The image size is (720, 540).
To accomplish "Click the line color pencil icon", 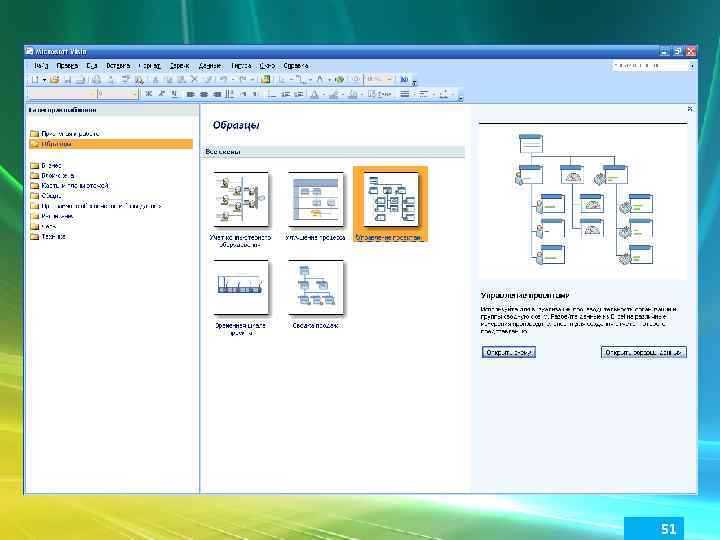I will [x=334, y=94].
